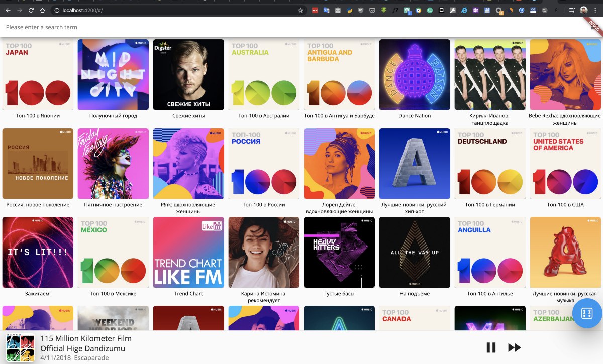Bookmark this page with the star icon
603x364 pixels.
(x=300, y=10)
